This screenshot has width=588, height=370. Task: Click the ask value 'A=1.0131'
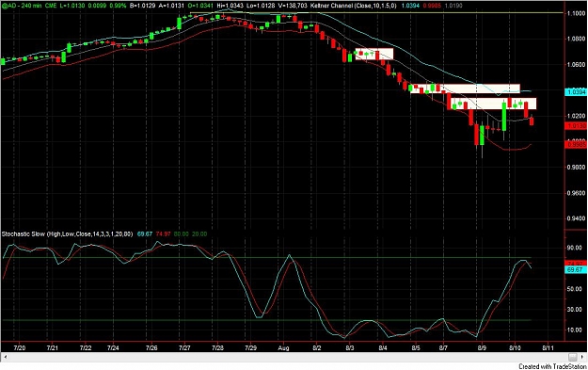[170, 6]
